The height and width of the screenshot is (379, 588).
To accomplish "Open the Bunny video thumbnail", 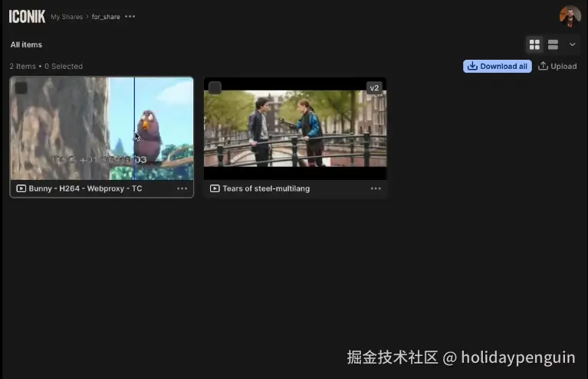I will tap(102, 129).
